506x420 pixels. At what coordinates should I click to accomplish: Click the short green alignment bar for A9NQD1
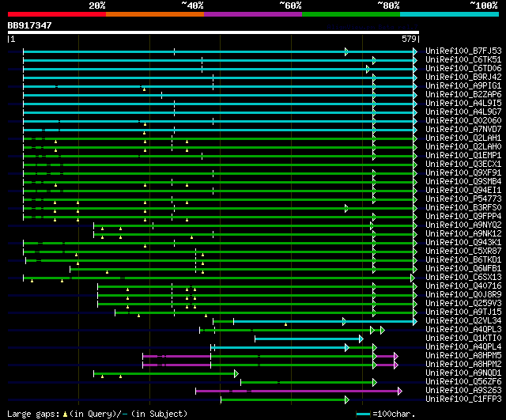pyautogui.click(x=166, y=374)
